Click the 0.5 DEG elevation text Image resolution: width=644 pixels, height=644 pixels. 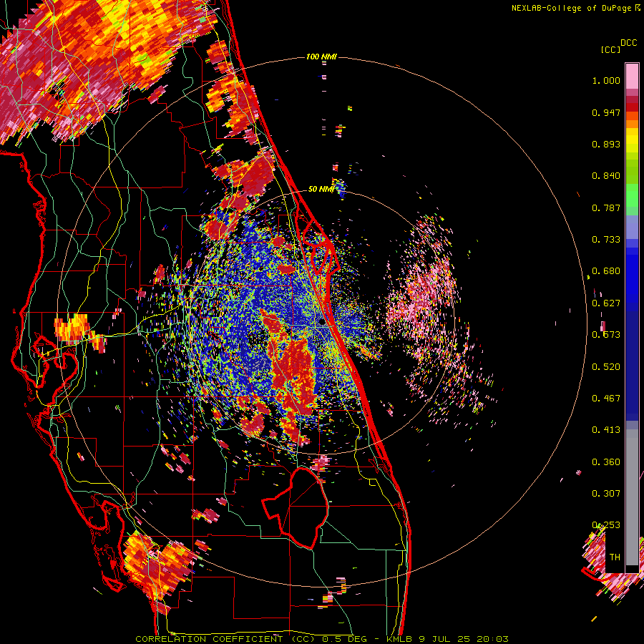click(x=346, y=639)
